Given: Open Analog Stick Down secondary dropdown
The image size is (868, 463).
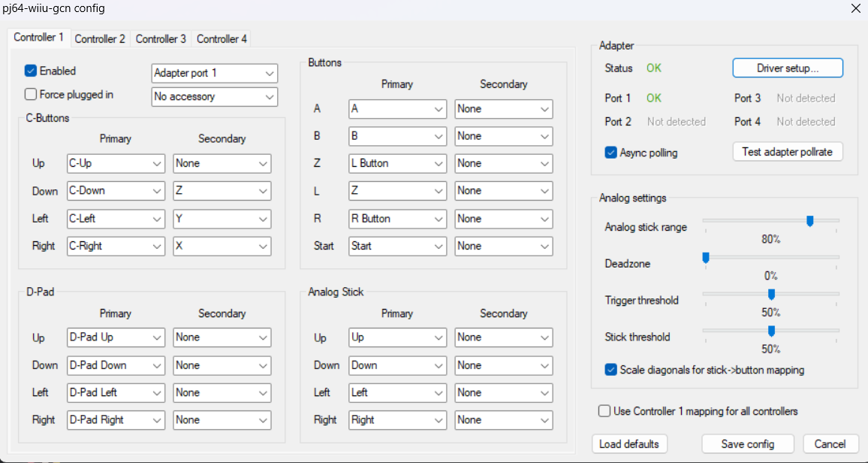Looking at the screenshot, I should (504, 365).
